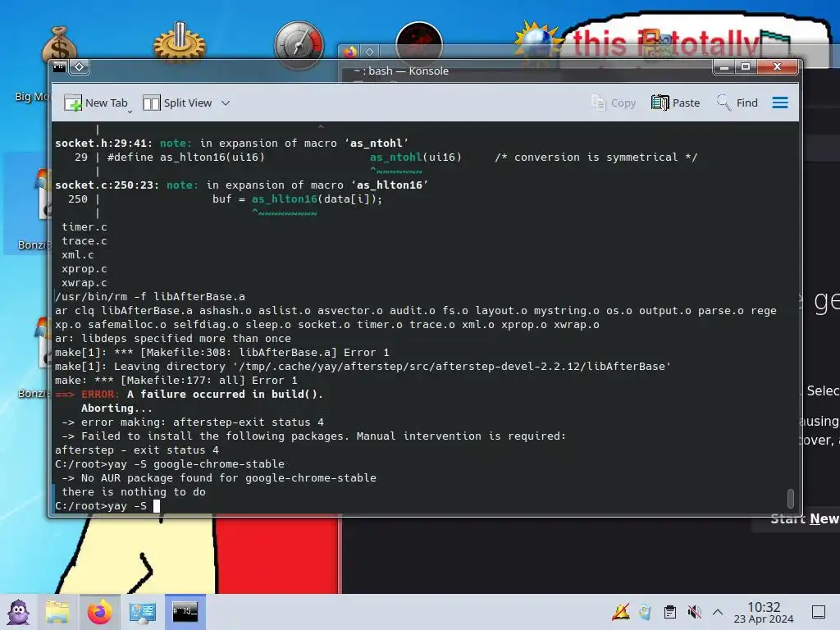
Task: Click 'ar: libdeps specified more than once' line
Action: [x=173, y=339]
